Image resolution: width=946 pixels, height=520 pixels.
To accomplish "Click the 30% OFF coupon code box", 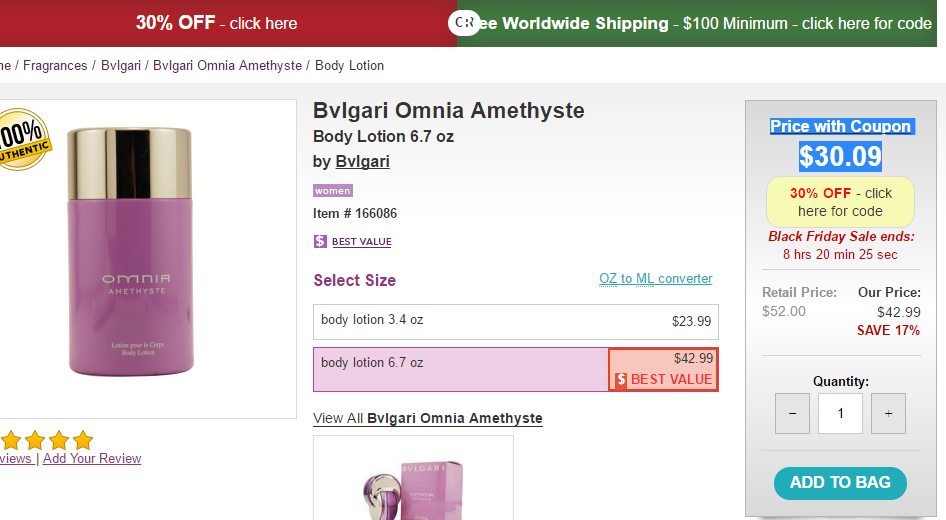I will pyautogui.click(x=840, y=202).
